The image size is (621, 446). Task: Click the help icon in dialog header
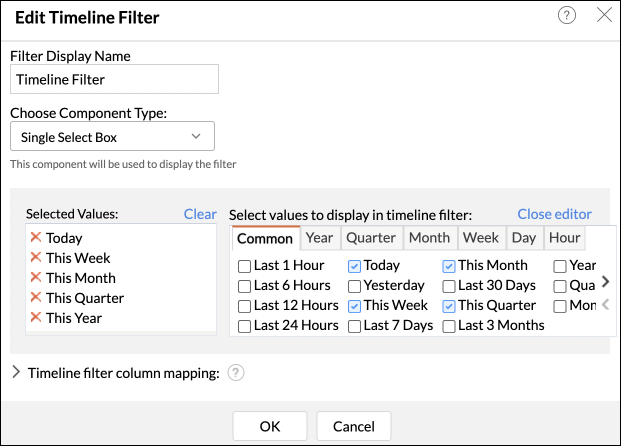(x=566, y=15)
